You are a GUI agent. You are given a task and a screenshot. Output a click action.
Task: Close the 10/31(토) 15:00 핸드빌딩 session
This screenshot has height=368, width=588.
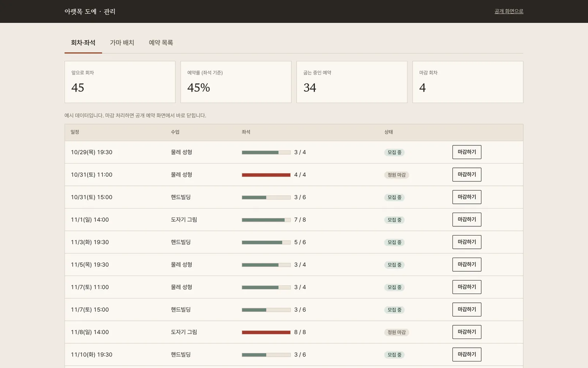click(x=467, y=197)
